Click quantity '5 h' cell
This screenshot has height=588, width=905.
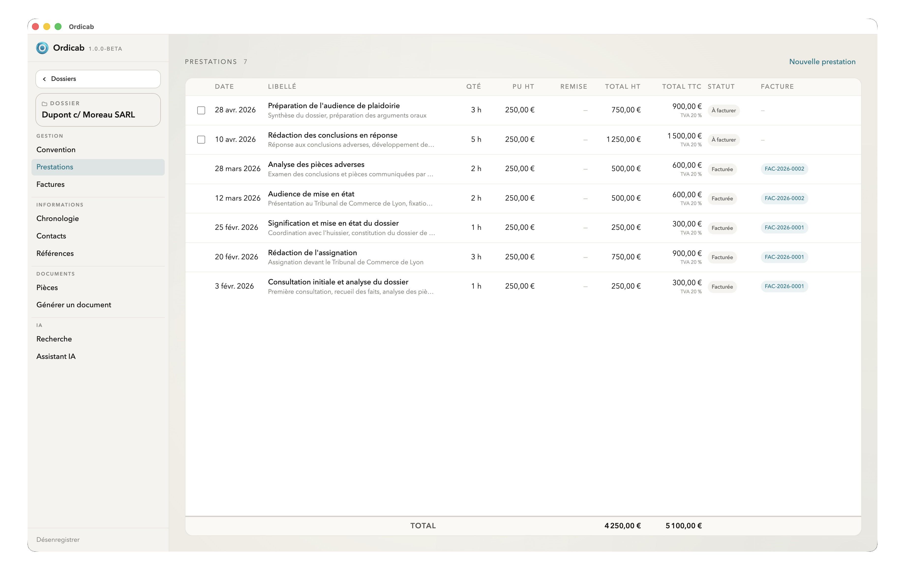click(476, 139)
